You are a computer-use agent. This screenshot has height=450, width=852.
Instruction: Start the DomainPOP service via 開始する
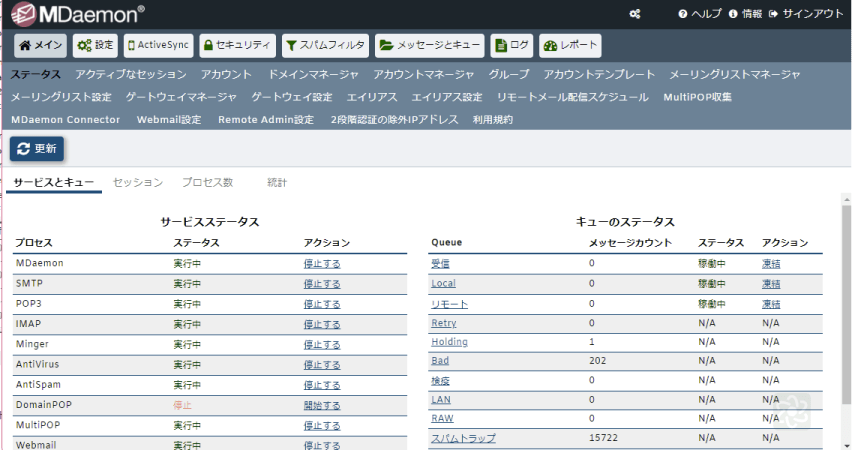coord(322,406)
